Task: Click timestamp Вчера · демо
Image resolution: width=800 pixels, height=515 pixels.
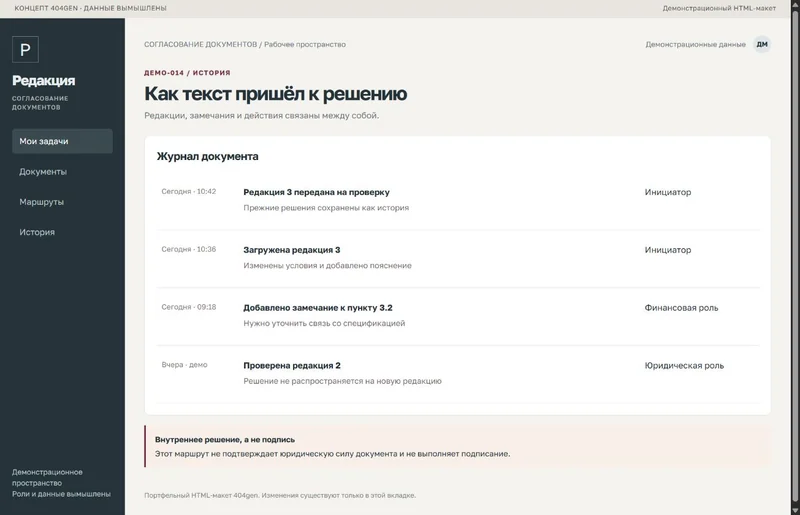Action: [184, 364]
